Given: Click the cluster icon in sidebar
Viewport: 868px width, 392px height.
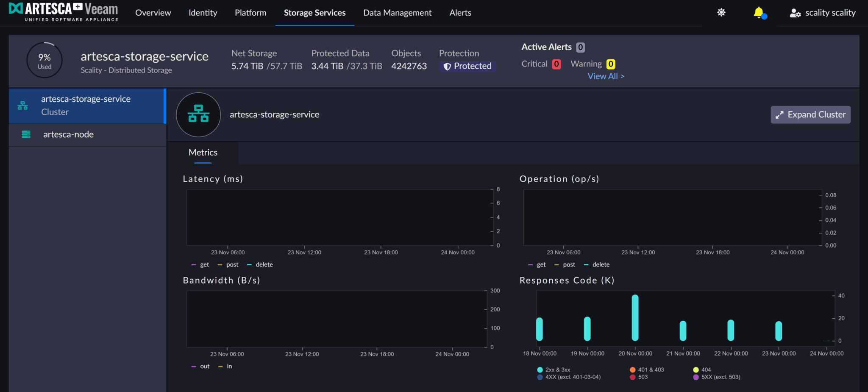Looking at the screenshot, I should tap(23, 106).
